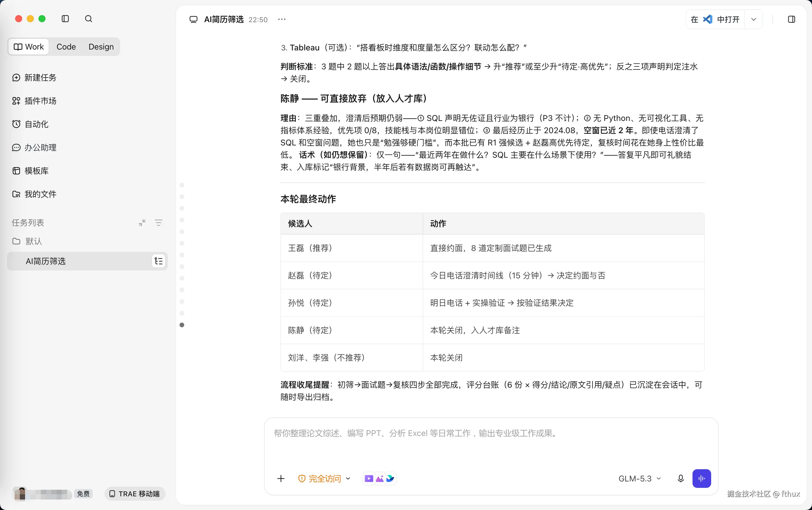
Task: Click the TRAE 移动端 button
Action: point(135,494)
